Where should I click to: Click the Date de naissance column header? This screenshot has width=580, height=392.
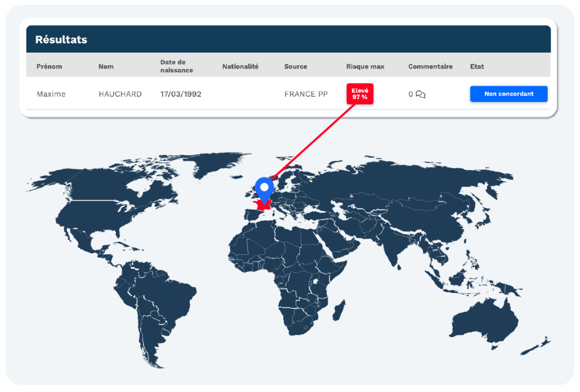(176, 66)
